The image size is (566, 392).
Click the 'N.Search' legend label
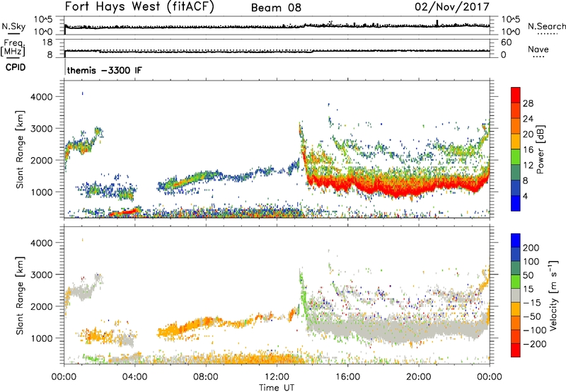(546, 26)
